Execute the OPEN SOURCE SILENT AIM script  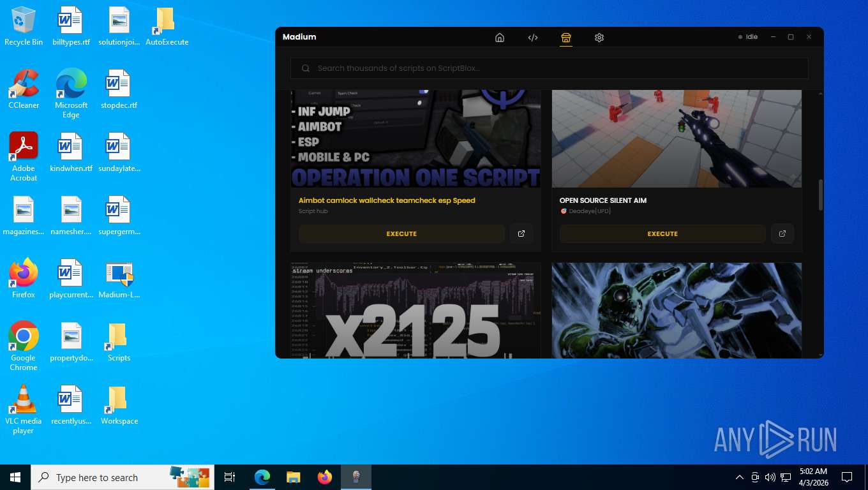click(662, 234)
